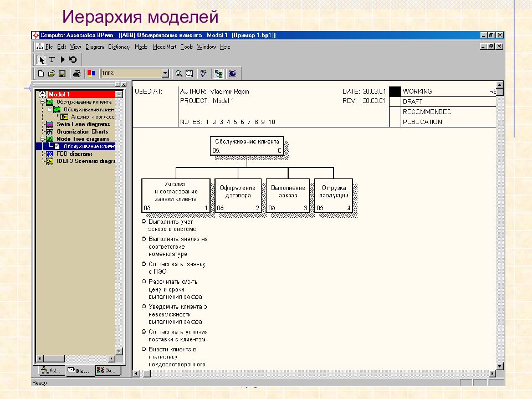Click the Model 1 root icon in explorer

pyautogui.click(x=43, y=94)
